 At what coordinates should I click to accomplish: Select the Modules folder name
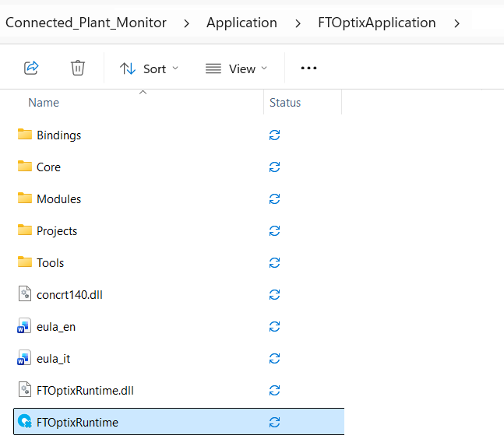pos(59,199)
